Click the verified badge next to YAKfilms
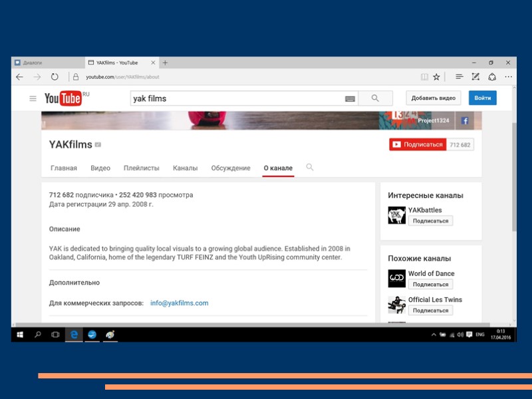Viewport: 532px width, 399px height. 98,145
